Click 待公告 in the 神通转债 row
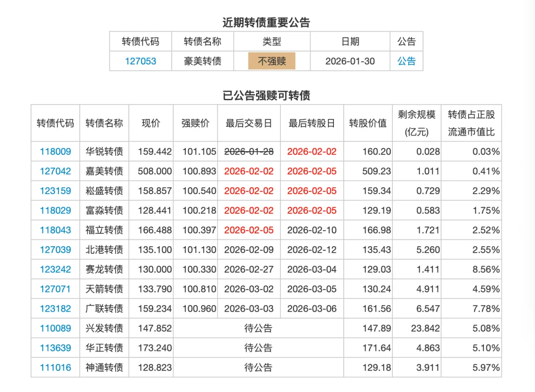The image size is (535, 392). click(x=258, y=367)
